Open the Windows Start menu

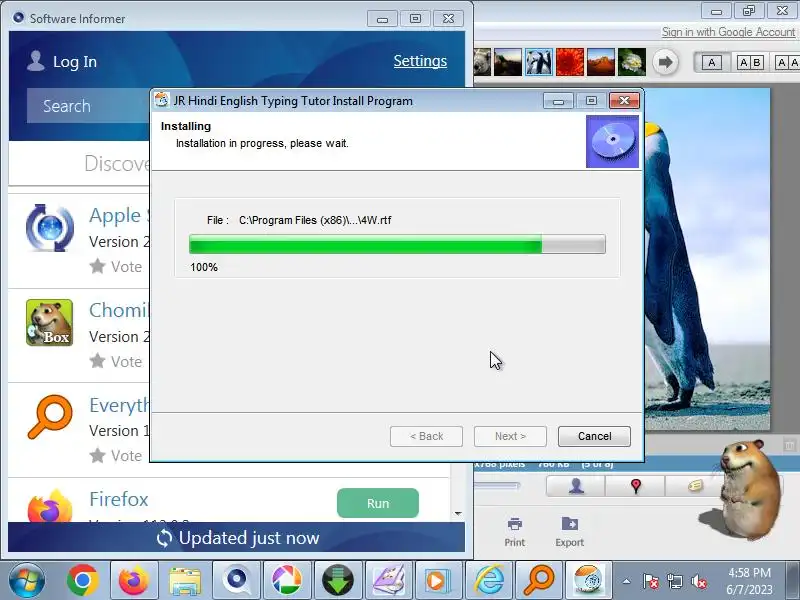tap(27, 580)
